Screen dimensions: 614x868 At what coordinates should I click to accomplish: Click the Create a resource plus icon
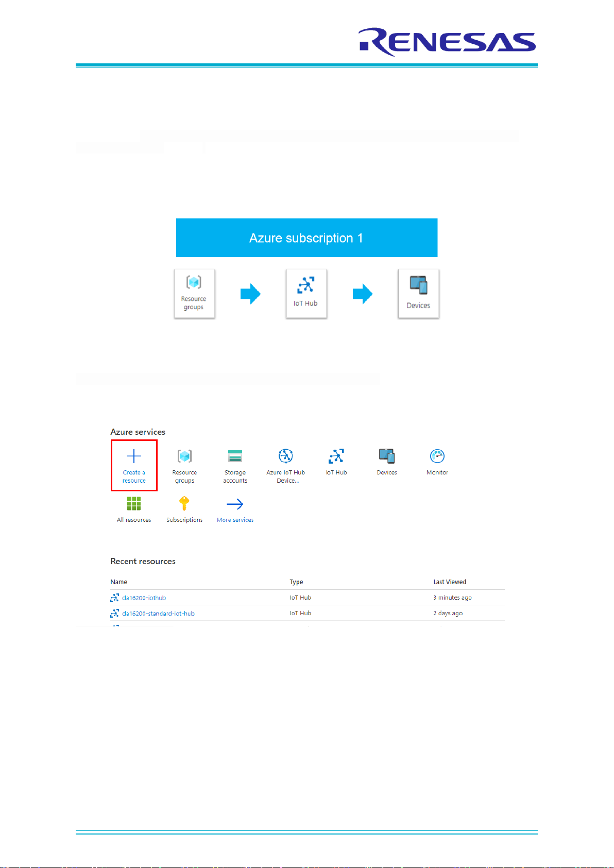coord(134,456)
